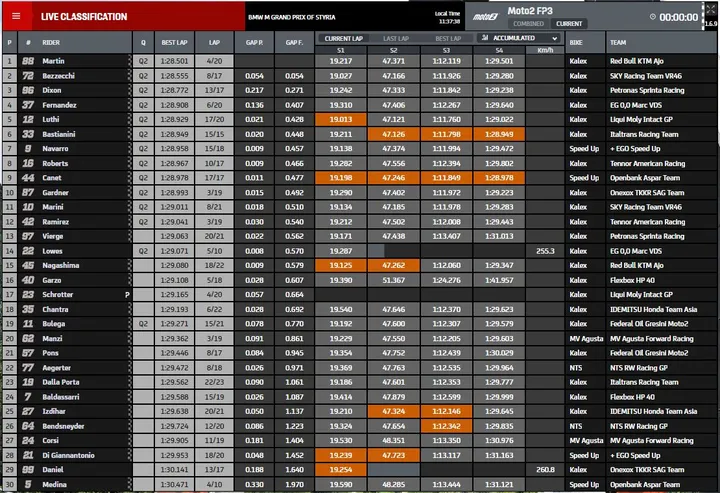Click the S1 sector header
Screen dimensions: 720x493
click(341, 50)
